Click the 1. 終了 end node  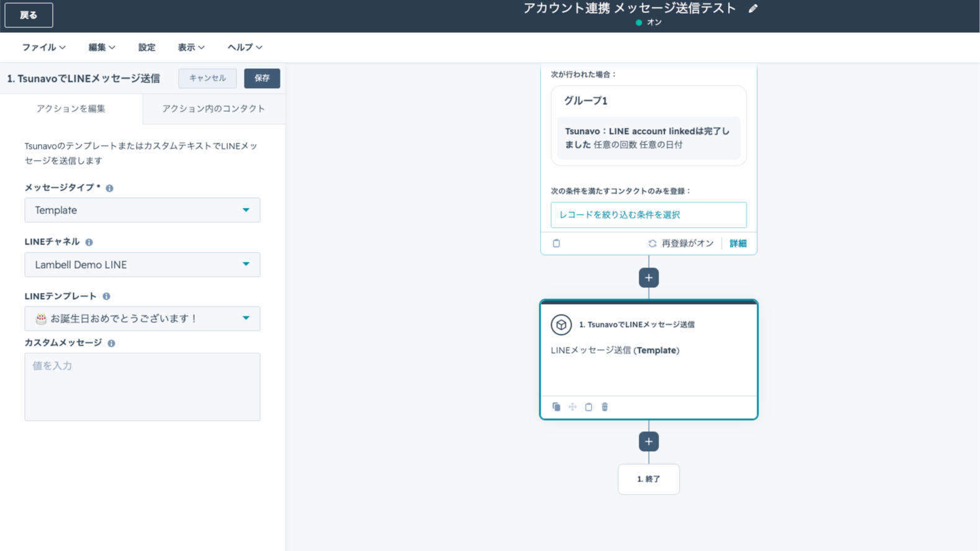coord(649,479)
